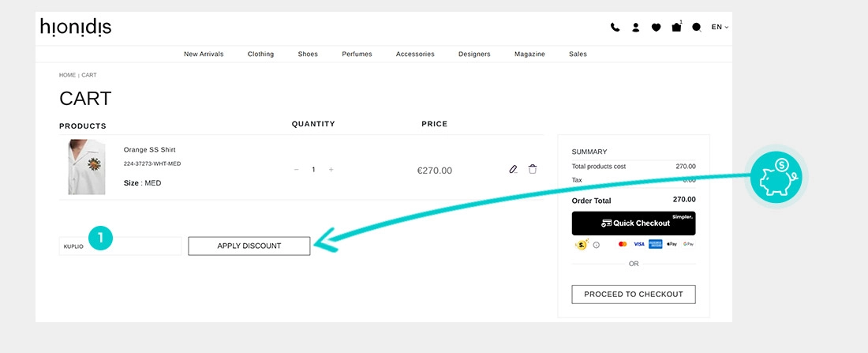Increase quantity with the plus button
Viewport: 868px width, 353px height.
click(x=331, y=170)
